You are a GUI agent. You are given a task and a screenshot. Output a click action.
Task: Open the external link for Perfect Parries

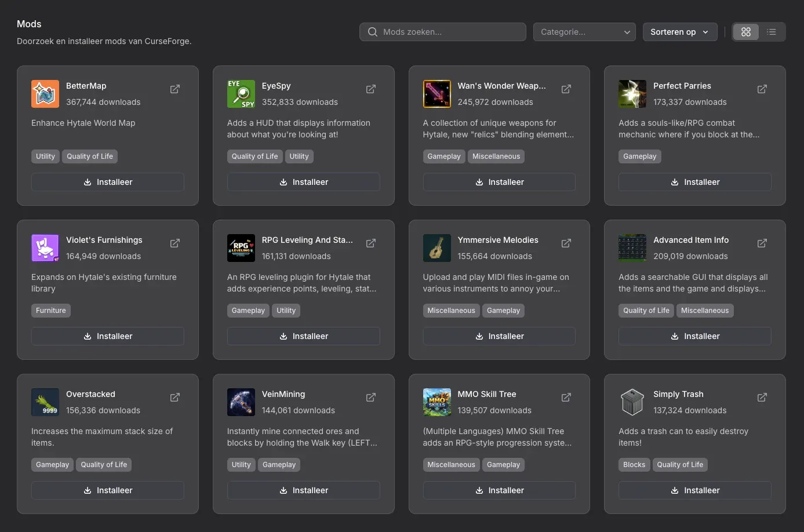point(762,89)
